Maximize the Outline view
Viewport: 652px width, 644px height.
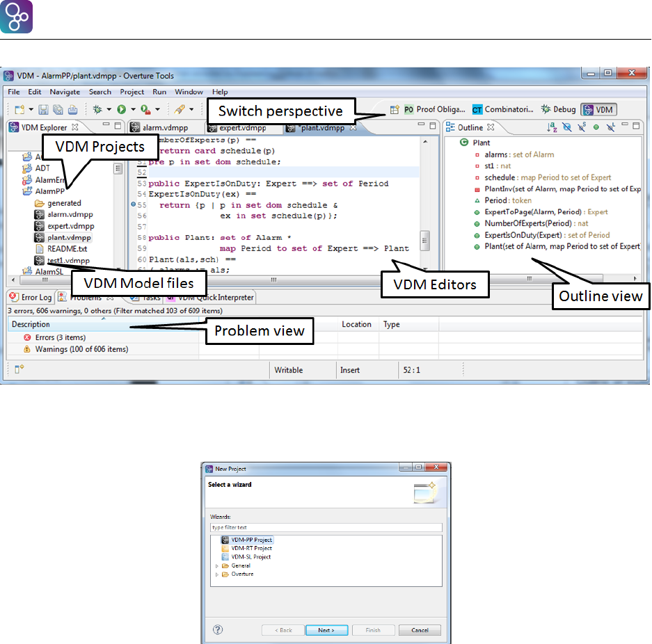click(x=636, y=125)
